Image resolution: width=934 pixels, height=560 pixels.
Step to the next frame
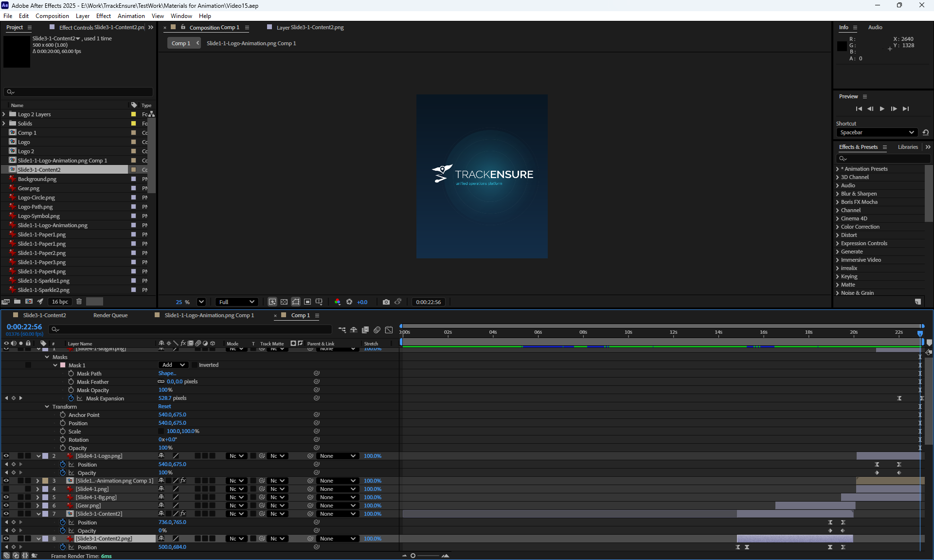[894, 109]
